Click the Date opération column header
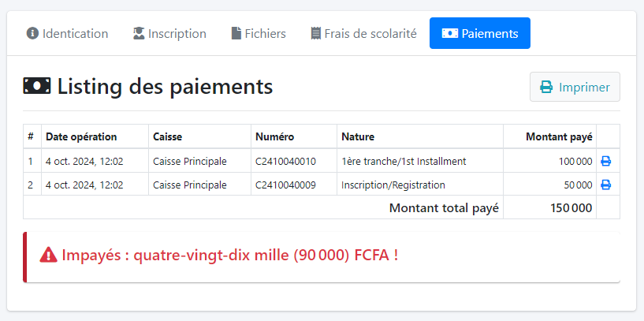The image size is (644, 321). point(81,136)
